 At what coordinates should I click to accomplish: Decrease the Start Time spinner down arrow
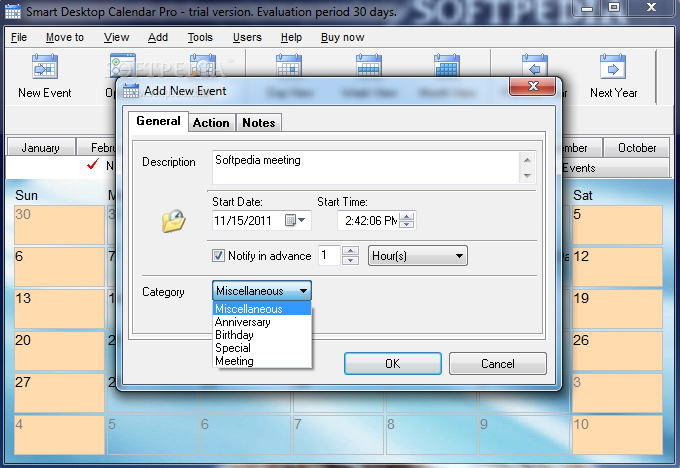tap(407, 225)
